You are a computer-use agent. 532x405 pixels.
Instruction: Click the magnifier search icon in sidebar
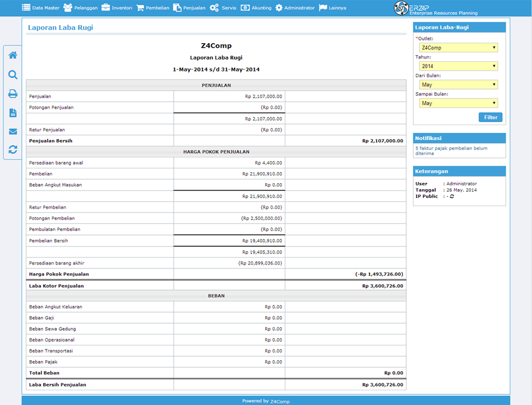tap(13, 75)
